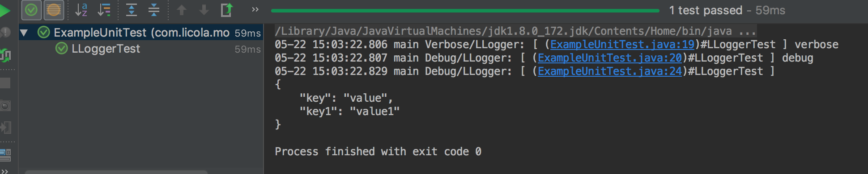Collapse all test nodes

[154, 10]
